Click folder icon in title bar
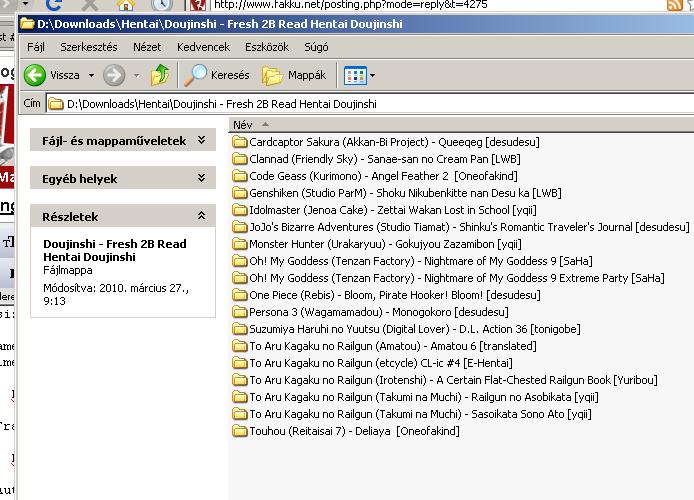 (x=27, y=23)
